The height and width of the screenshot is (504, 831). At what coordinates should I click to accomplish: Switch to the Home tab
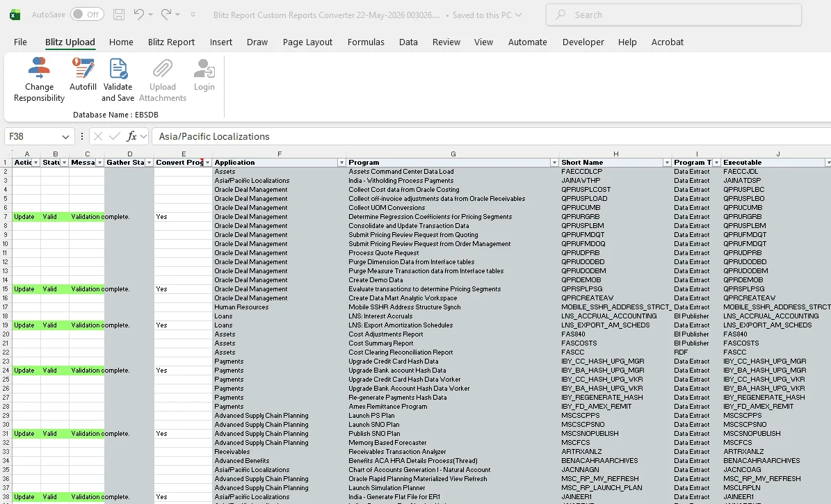[x=121, y=42]
